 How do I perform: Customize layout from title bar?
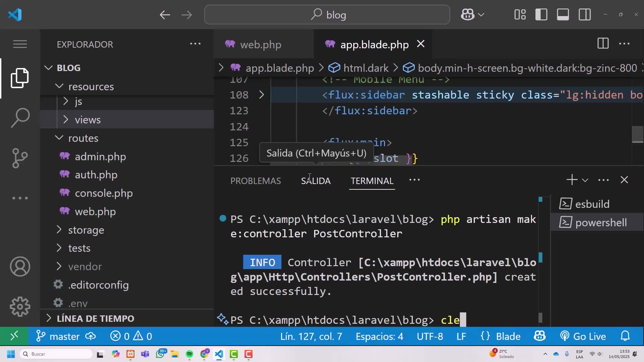[x=520, y=15]
